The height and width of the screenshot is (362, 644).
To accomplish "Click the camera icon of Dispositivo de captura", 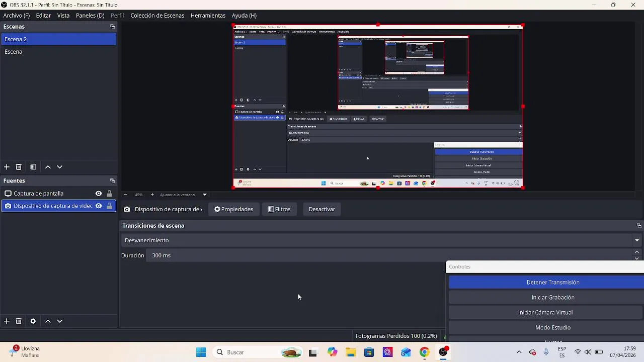I will 8,206.
